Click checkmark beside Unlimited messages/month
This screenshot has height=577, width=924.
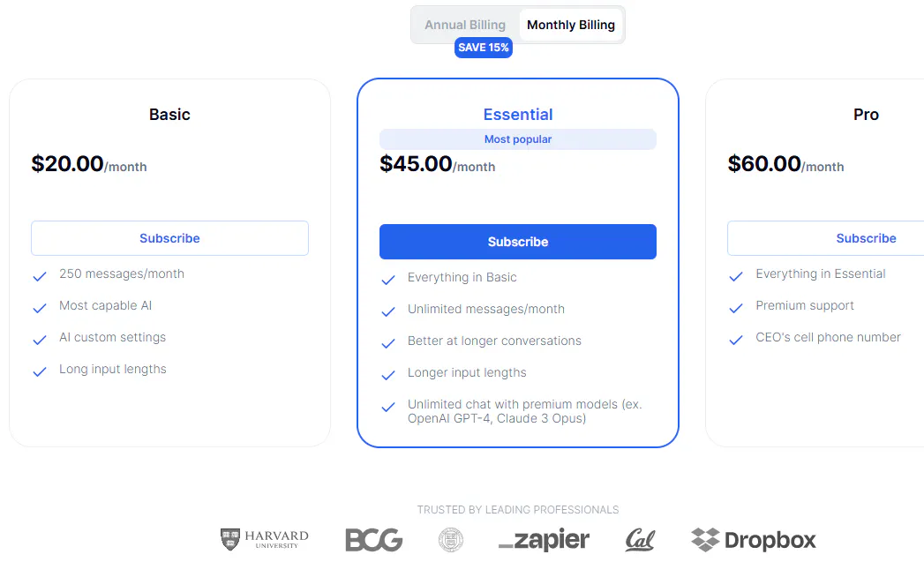(388, 312)
